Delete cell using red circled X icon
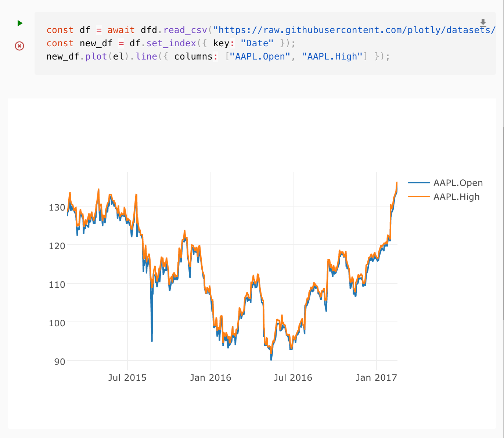The width and height of the screenshot is (504, 438). pos(19,46)
